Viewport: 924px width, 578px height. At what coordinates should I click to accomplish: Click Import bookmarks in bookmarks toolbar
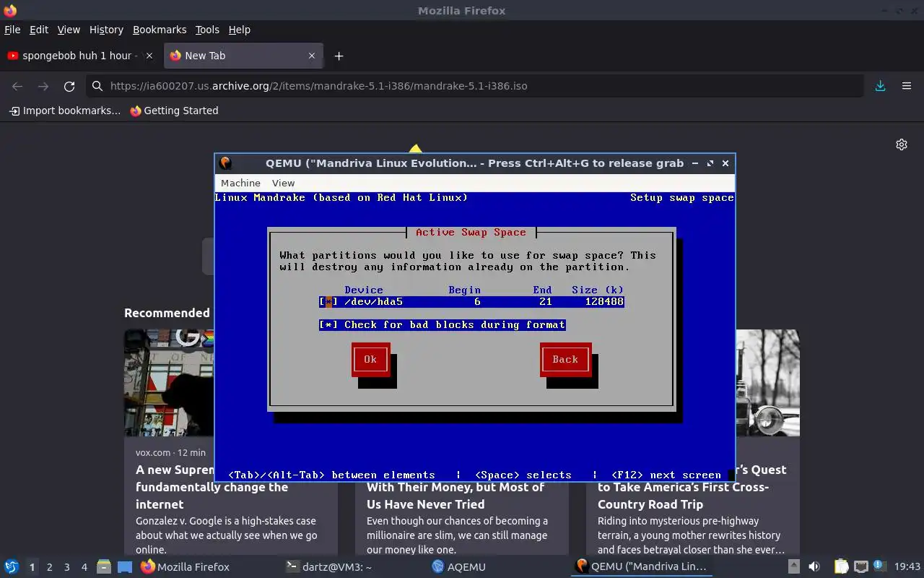click(x=65, y=111)
